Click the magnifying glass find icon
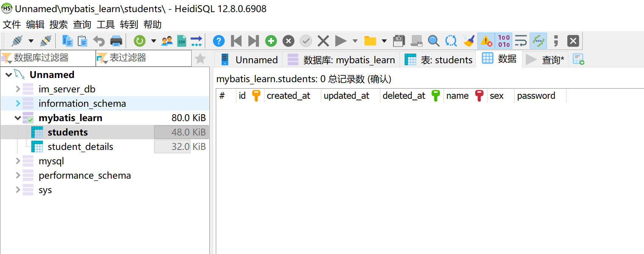644x254 pixels. point(433,41)
